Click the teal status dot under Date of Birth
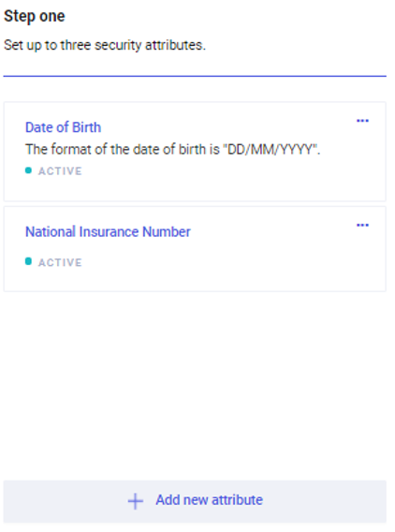This screenshot has width=395, height=532. pyautogui.click(x=28, y=170)
